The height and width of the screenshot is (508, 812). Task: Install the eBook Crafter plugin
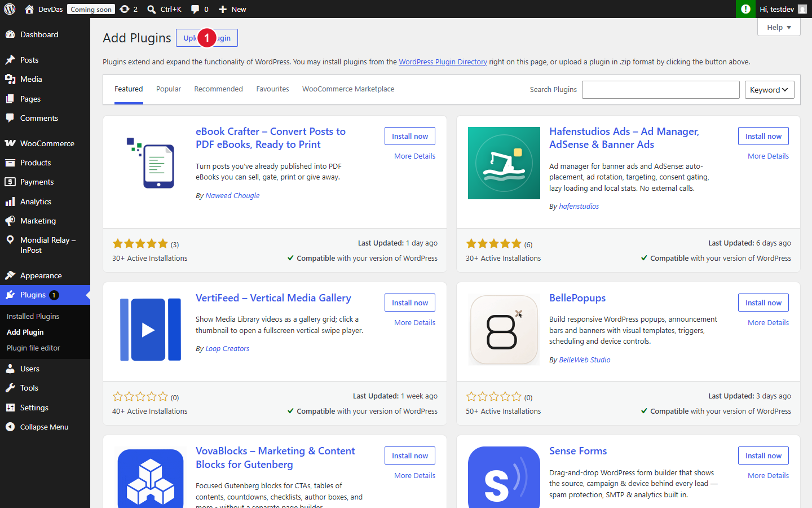coord(410,136)
